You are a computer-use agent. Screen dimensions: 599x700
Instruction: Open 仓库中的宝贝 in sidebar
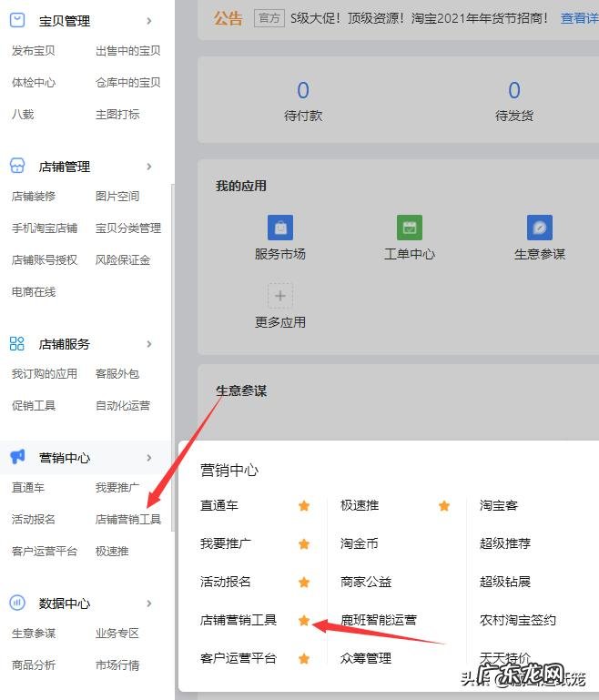(x=128, y=83)
